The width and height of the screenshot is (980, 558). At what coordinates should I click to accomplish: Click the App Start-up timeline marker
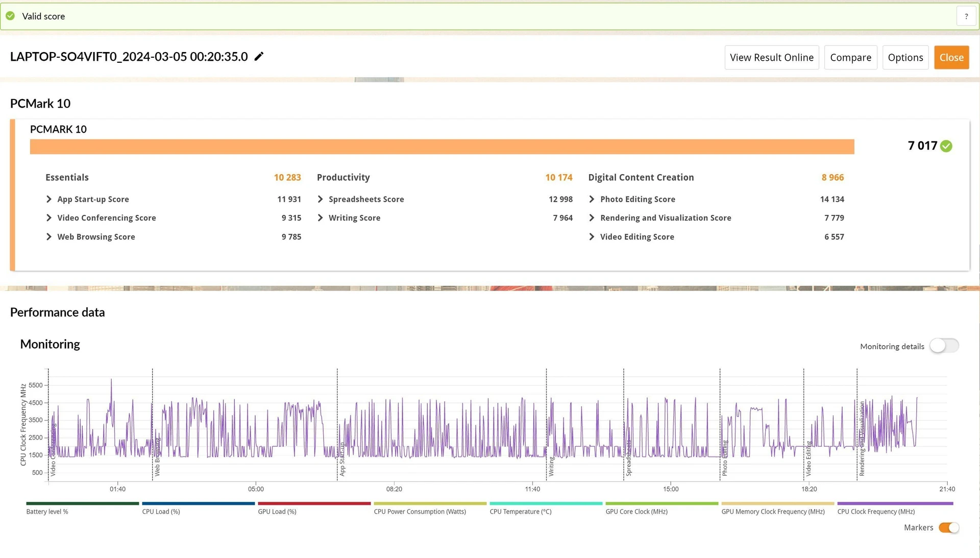(342, 459)
